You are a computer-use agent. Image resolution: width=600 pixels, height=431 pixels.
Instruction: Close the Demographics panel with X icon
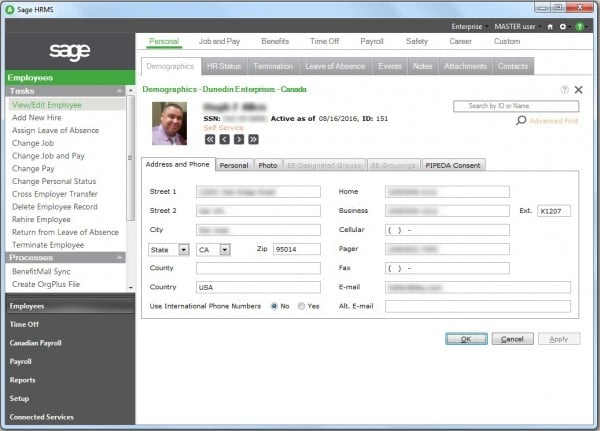(578, 90)
